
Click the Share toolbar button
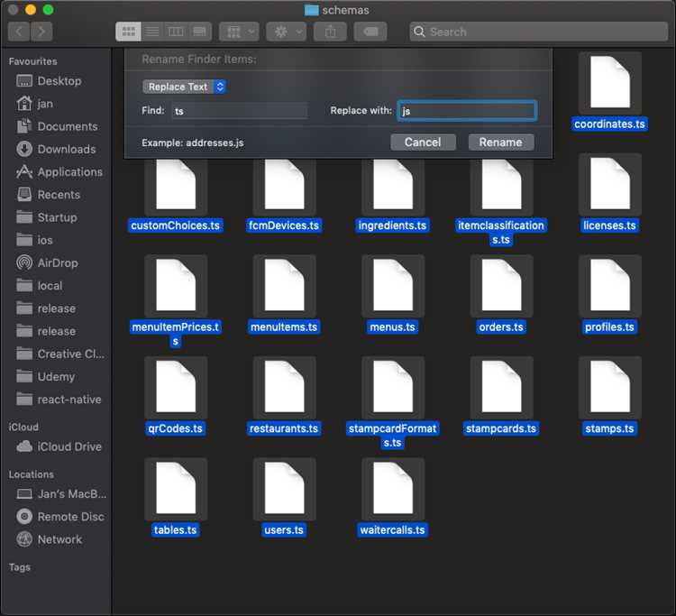(x=330, y=32)
